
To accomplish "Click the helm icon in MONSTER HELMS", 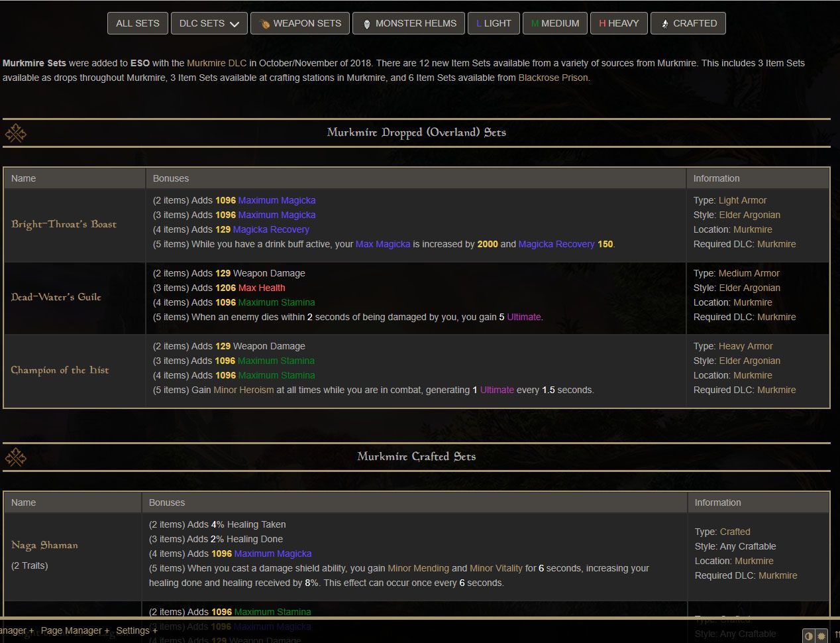I will [367, 24].
